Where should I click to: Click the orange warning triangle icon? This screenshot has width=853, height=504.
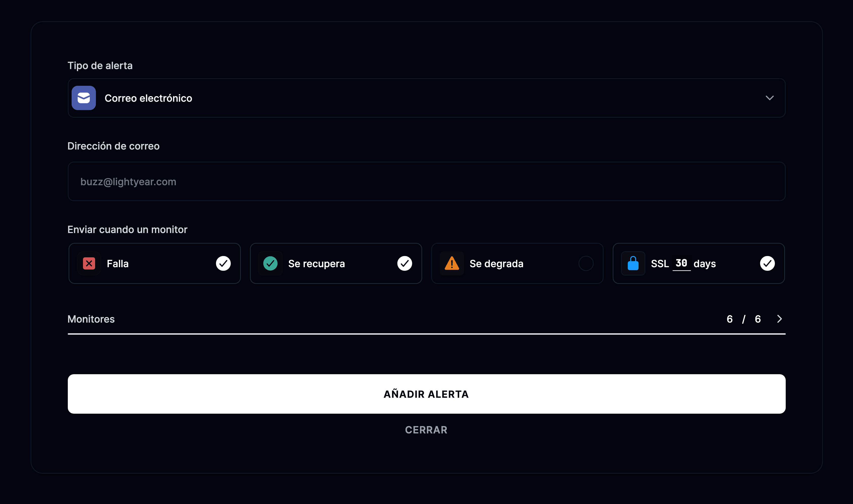[452, 263]
